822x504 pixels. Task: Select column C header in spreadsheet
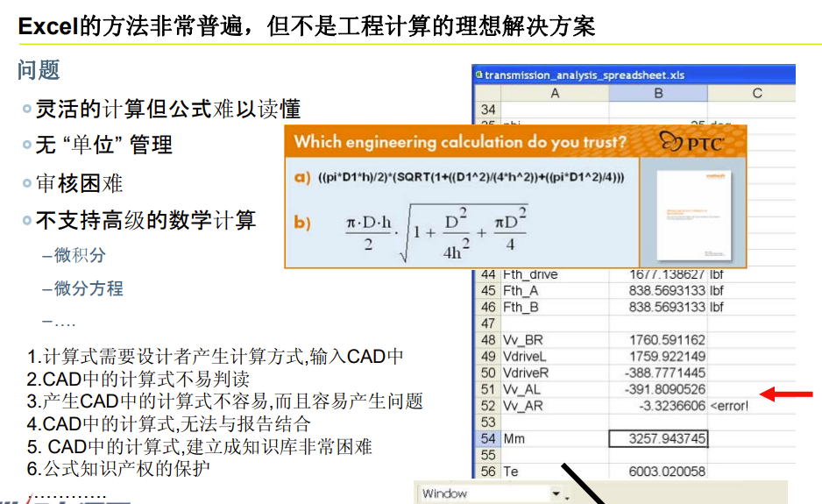pyautogui.click(x=756, y=94)
